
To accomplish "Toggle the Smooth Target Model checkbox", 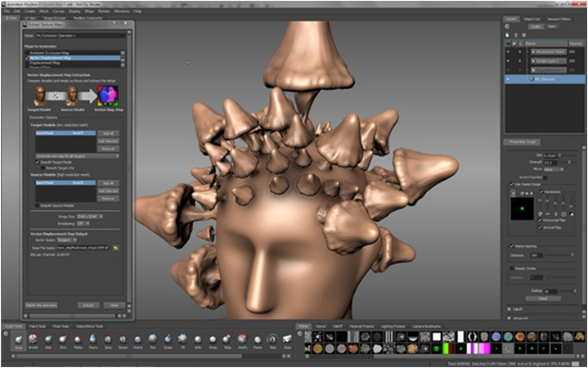I will coord(38,162).
